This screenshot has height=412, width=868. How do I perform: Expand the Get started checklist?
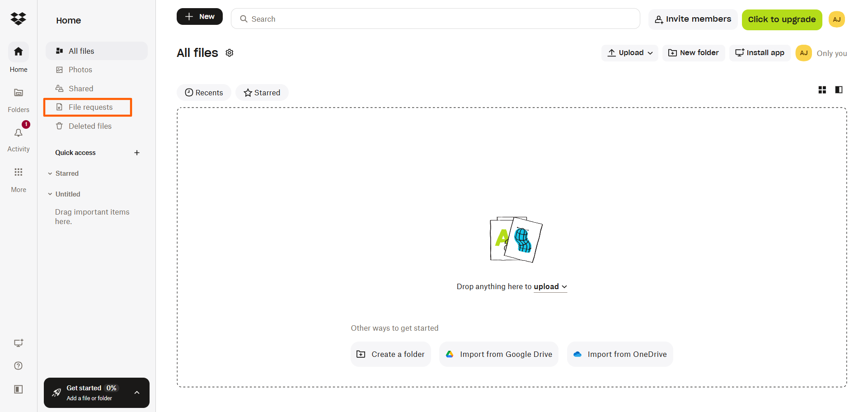137,393
